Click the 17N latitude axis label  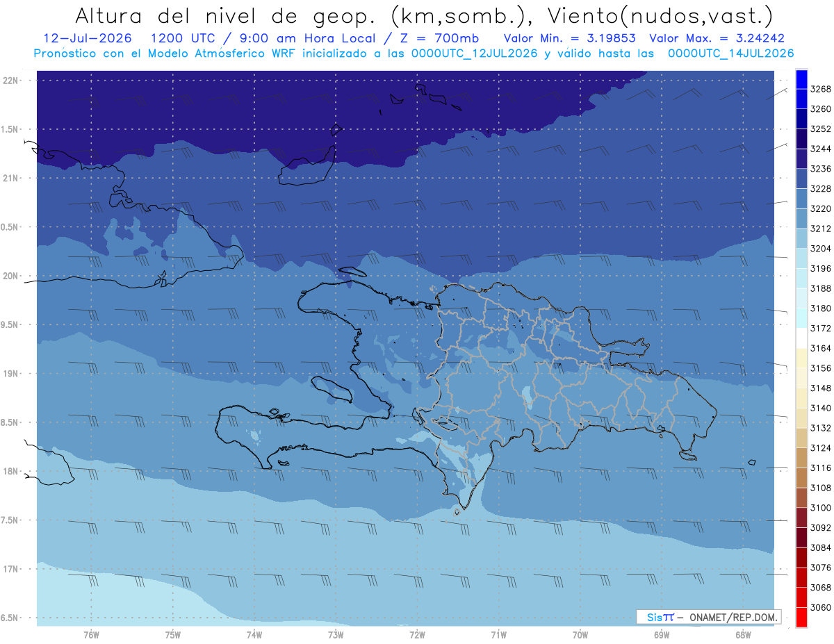12,569
